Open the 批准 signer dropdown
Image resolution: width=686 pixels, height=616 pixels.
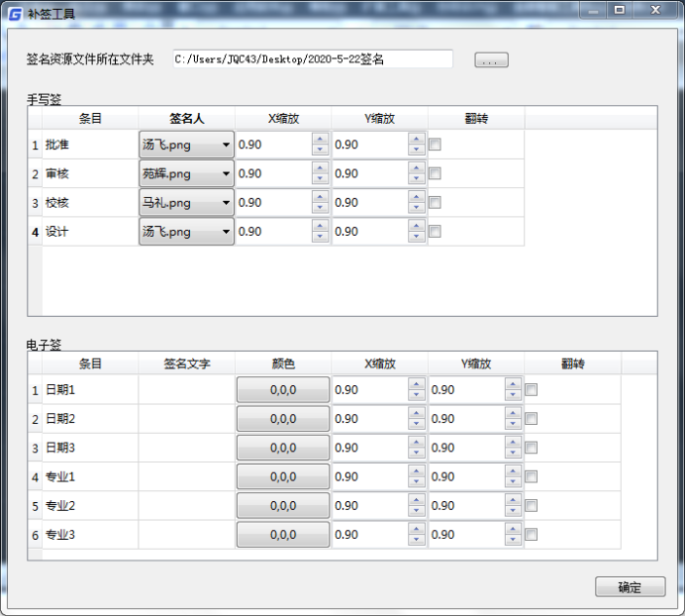[186, 145]
